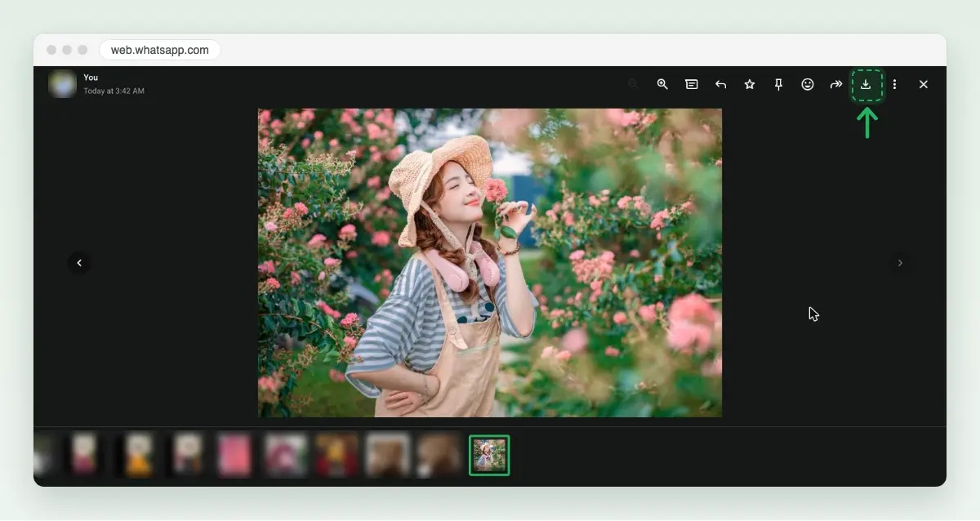Star this photo message
This screenshot has height=521, width=980.
750,84
